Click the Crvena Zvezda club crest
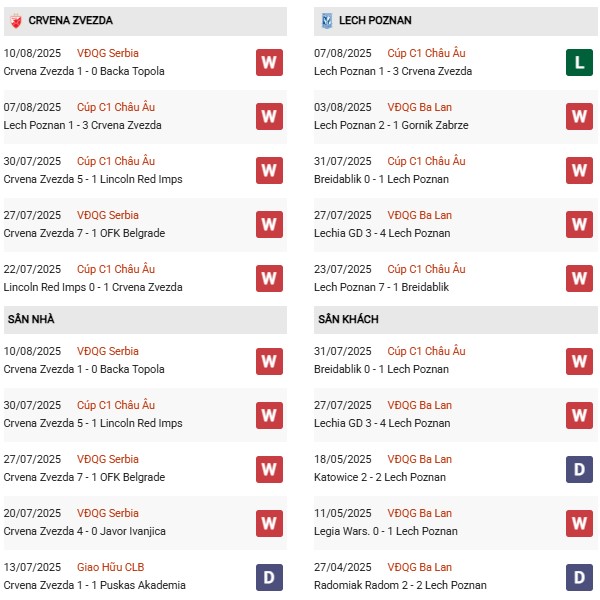The width and height of the screenshot is (600, 600). coord(15,20)
